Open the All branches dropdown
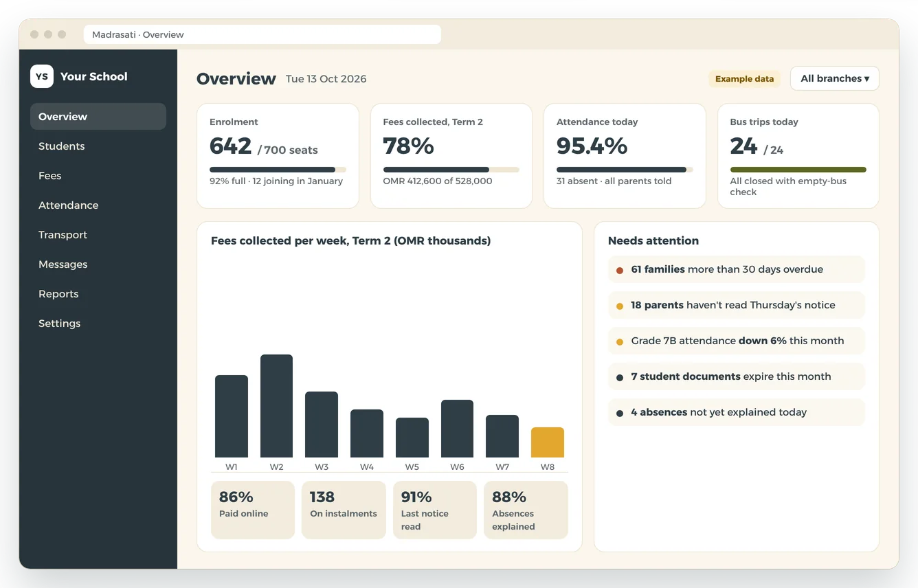 [x=835, y=78]
